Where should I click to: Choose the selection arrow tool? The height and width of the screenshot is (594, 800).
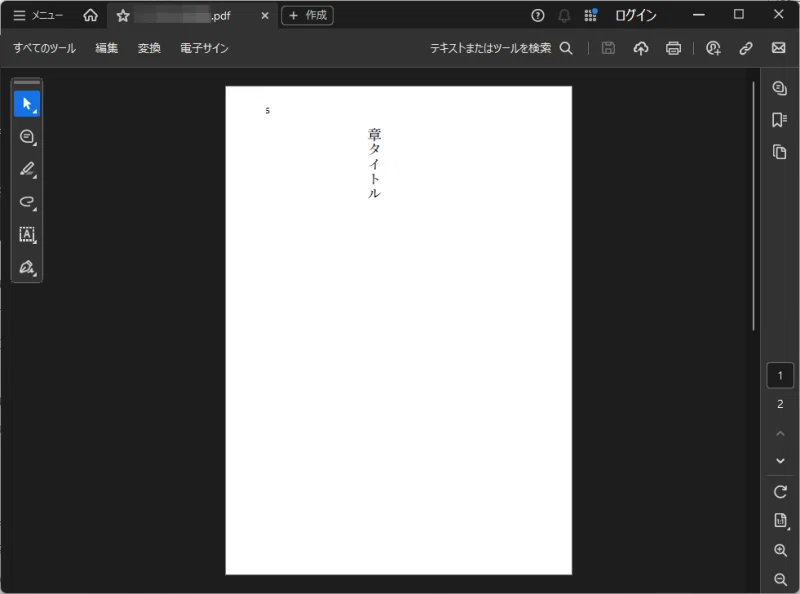27,104
